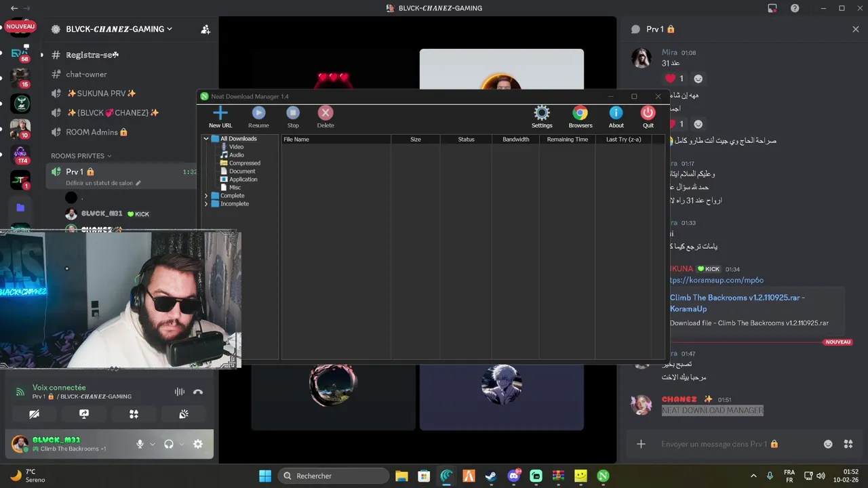Open the koramaup.com/mp6o link
868x488 pixels.
[x=717, y=280]
